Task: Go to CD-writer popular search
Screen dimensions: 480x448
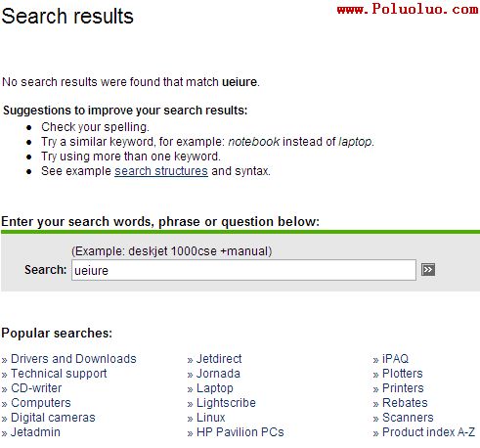Action: (x=36, y=388)
